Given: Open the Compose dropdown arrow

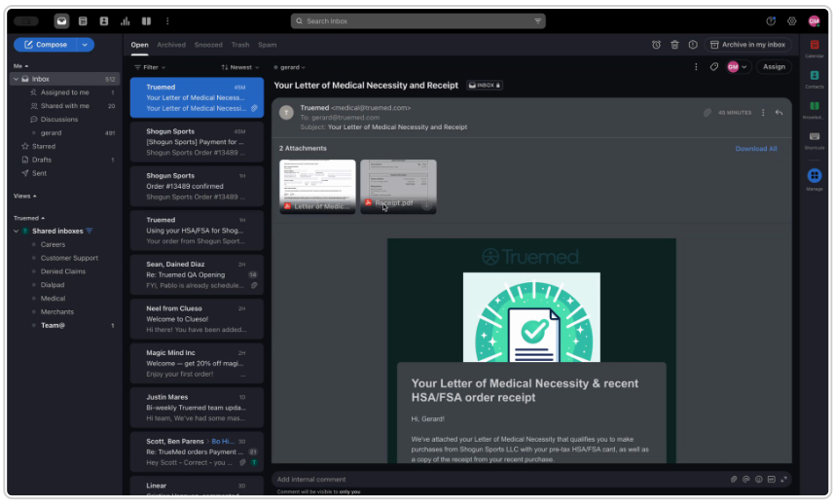Looking at the screenshot, I should [x=85, y=45].
